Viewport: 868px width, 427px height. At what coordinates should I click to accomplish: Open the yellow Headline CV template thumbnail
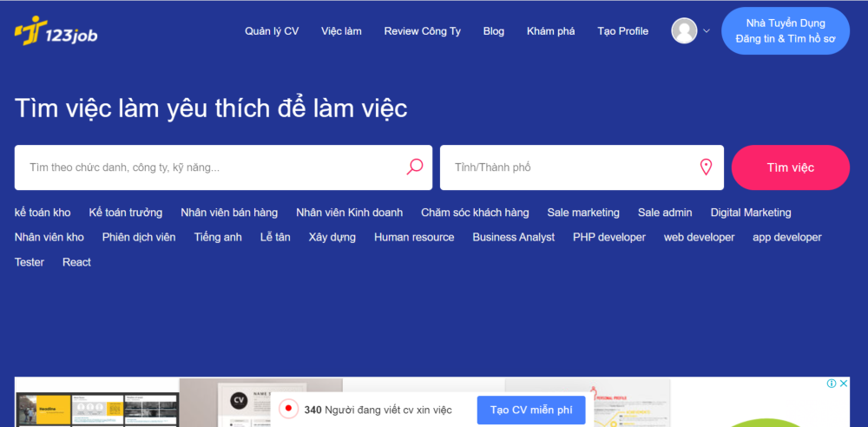click(x=43, y=410)
